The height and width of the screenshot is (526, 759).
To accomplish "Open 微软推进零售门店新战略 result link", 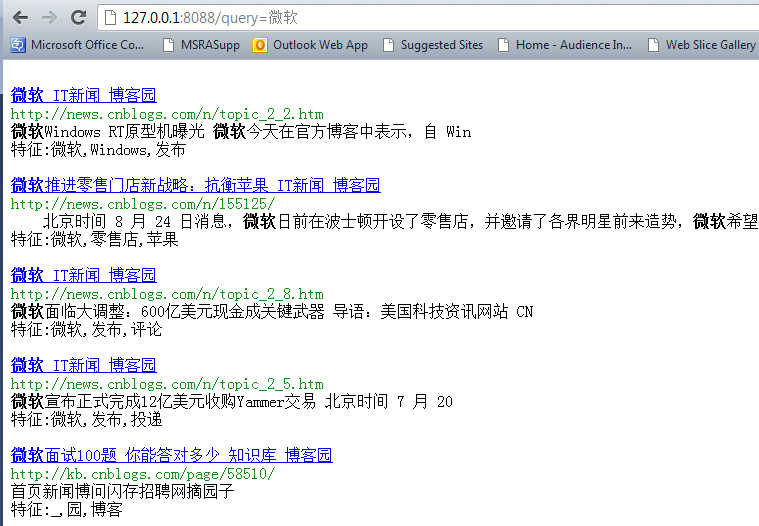I will pyautogui.click(x=196, y=185).
